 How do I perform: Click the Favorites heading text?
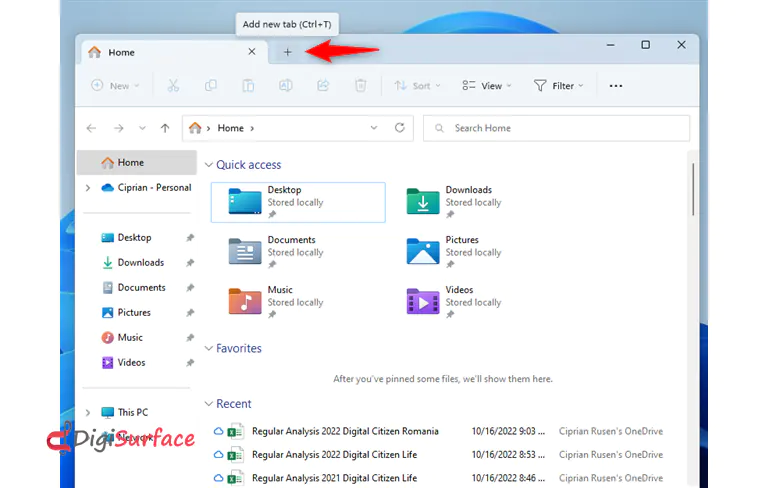point(239,348)
